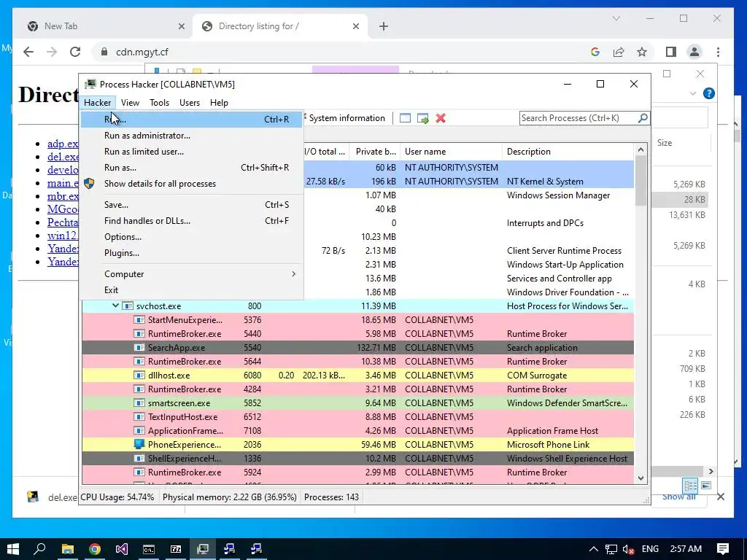747x560 pixels.
Task: Click Save... in Hacker menu
Action: pos(191,205)
